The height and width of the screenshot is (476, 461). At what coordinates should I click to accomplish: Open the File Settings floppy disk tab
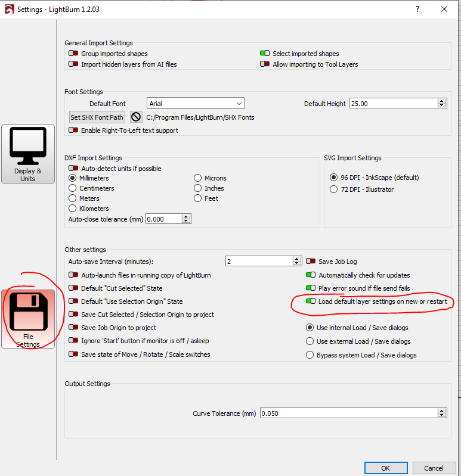28,318
